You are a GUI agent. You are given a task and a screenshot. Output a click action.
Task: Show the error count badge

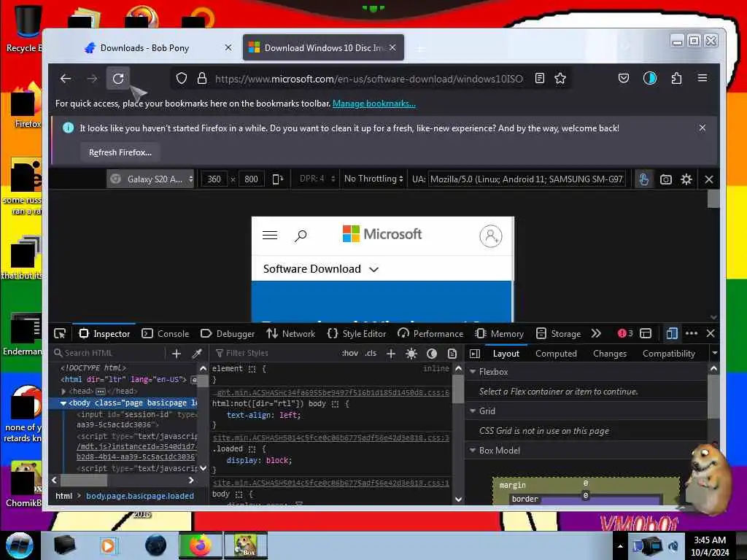[625, 334]
